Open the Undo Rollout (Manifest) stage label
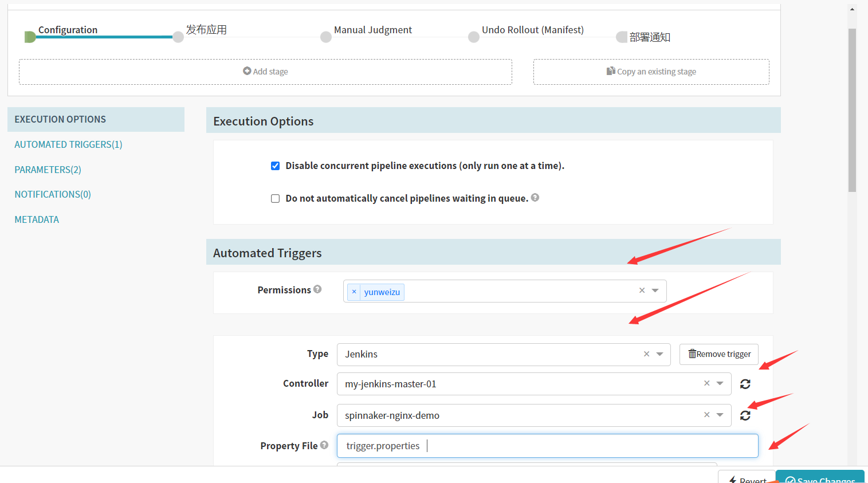 [533, 30]
